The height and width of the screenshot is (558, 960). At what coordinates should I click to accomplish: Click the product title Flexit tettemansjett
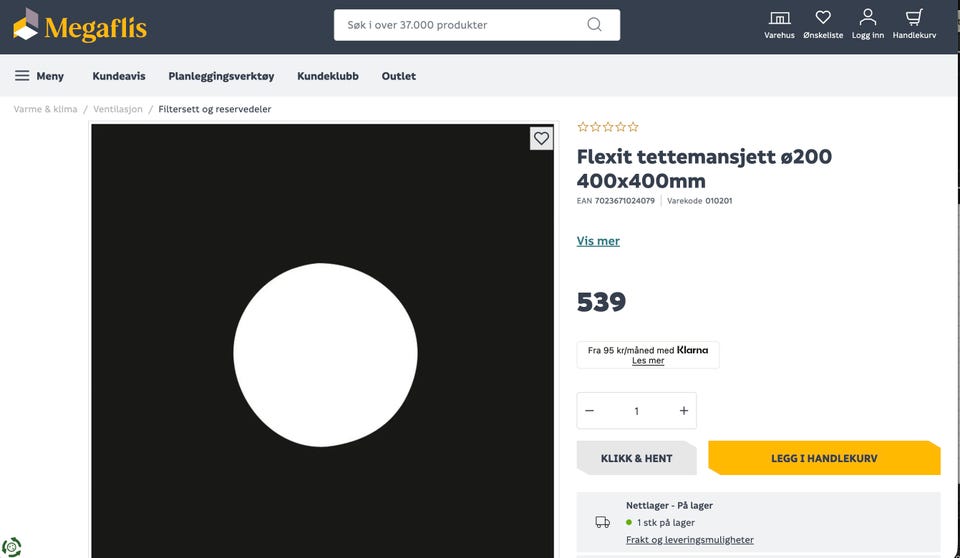[x=704, y=168]
